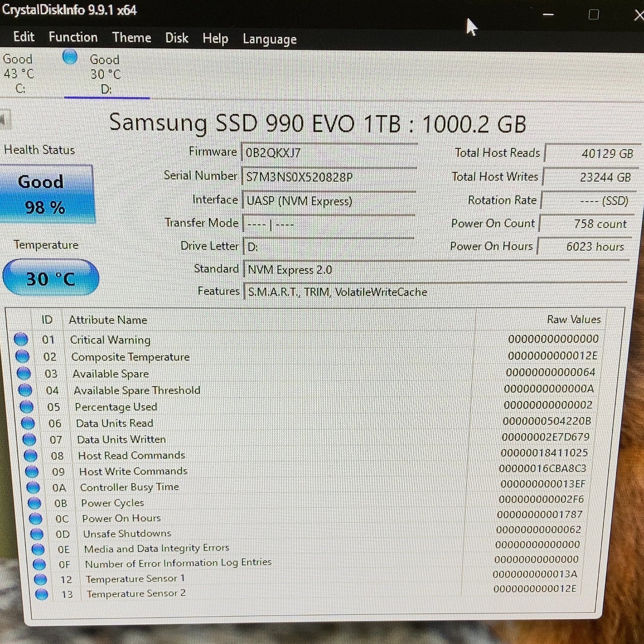Click the status orb next to Available Spare
644x644 pixels.
click(x=24, y=373)
